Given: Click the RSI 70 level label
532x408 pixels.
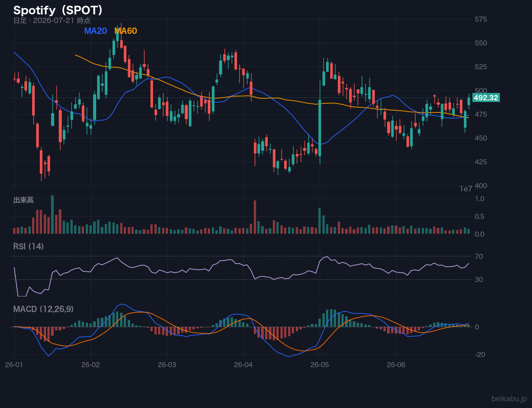Looking at the screenshot, I should (x=479, y=256).
